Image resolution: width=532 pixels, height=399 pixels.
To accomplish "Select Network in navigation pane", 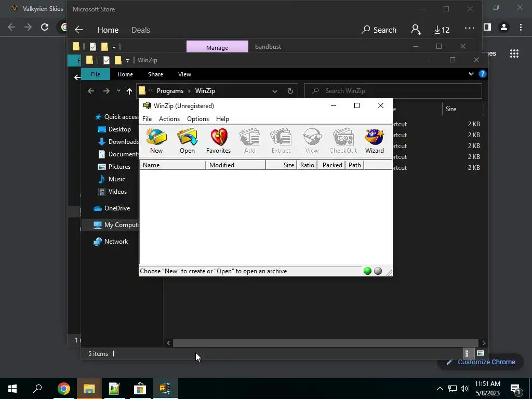I will (x=111, y=242).
